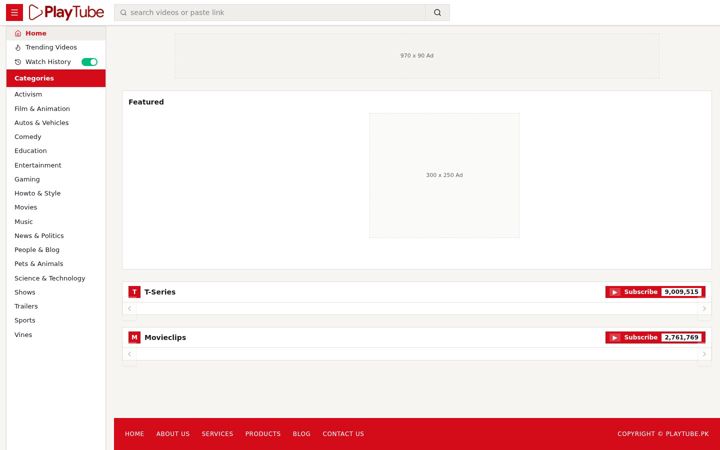
Task: Click the 300 x 250 Ad box
Action: tap(444, 175)
